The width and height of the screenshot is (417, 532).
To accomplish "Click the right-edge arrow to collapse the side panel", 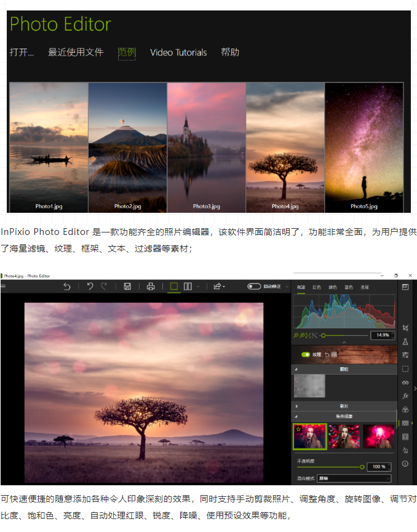I will pyautogui.click(x=415, y=389).
